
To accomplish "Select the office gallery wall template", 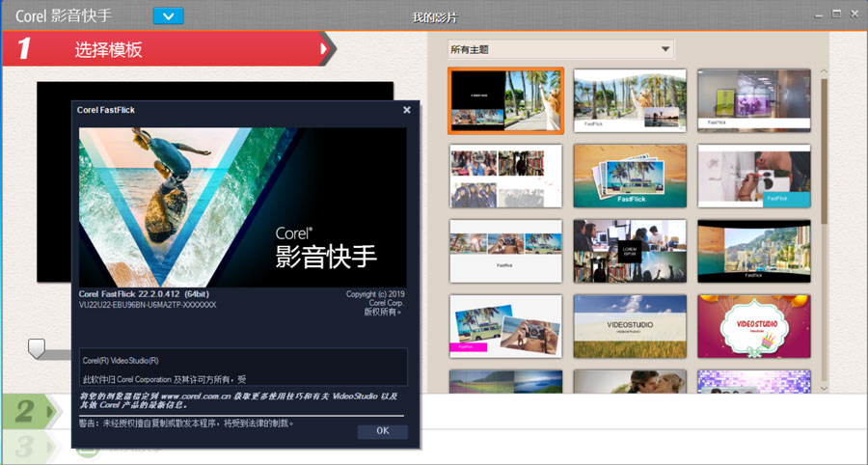I will point(753,100).
